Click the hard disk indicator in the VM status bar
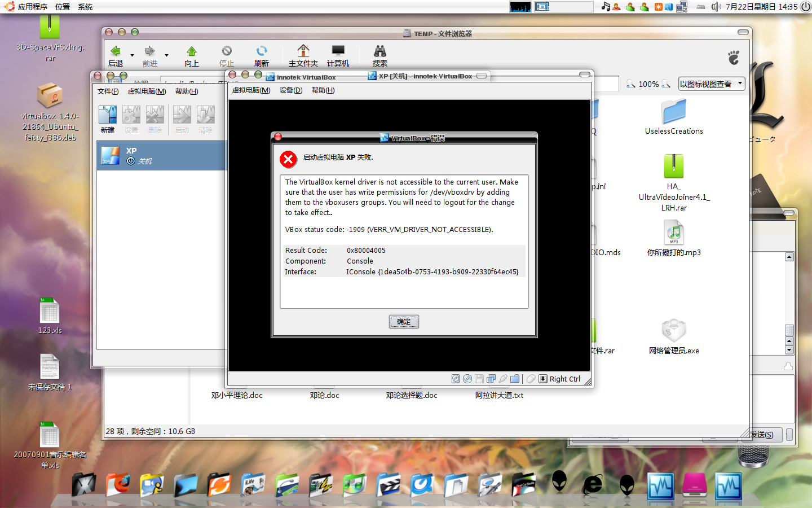Viewport: 812px width, 508px height. pyautogui.click(x=456, y=379)
